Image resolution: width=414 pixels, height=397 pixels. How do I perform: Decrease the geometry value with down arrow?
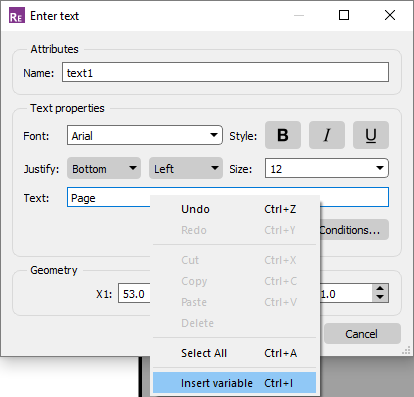coord(380,298)
